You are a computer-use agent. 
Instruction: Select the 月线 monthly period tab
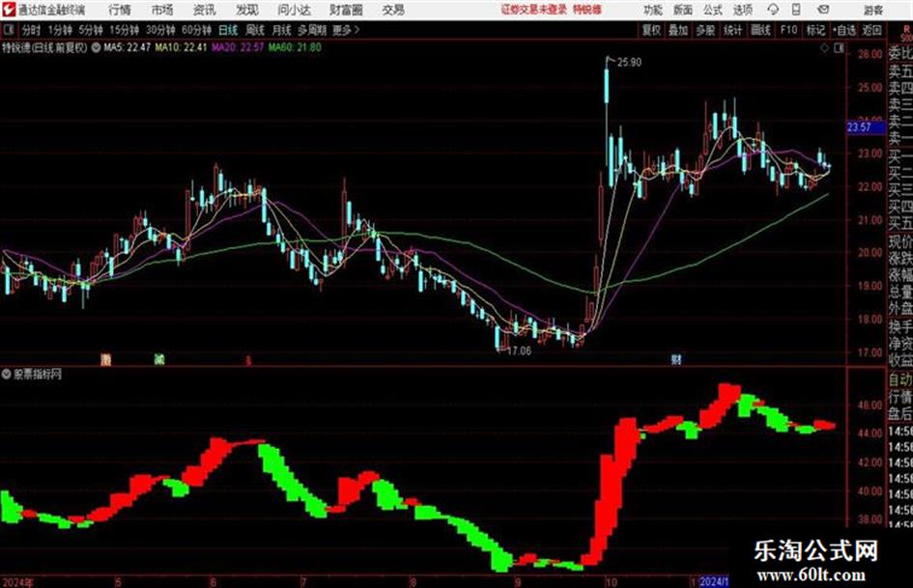[282, 30]
